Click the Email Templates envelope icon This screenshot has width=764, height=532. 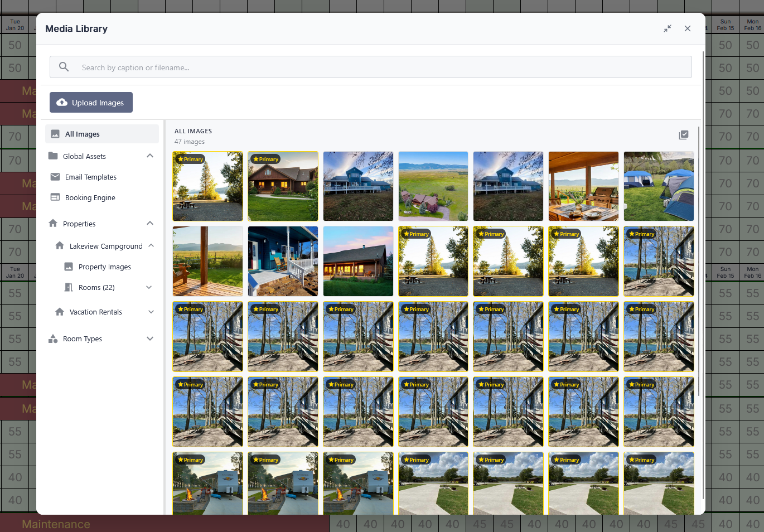click(55, 177)
